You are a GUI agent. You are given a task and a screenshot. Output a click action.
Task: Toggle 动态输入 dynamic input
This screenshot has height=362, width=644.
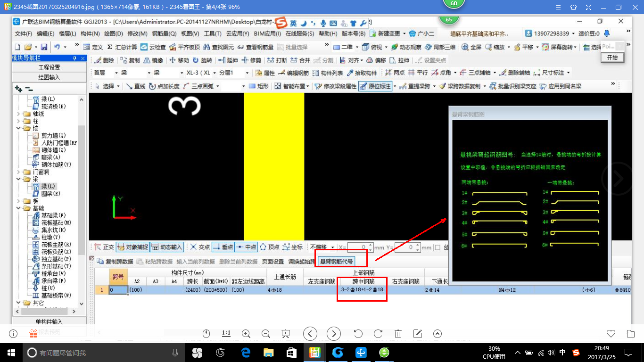(x=167, y=247)
